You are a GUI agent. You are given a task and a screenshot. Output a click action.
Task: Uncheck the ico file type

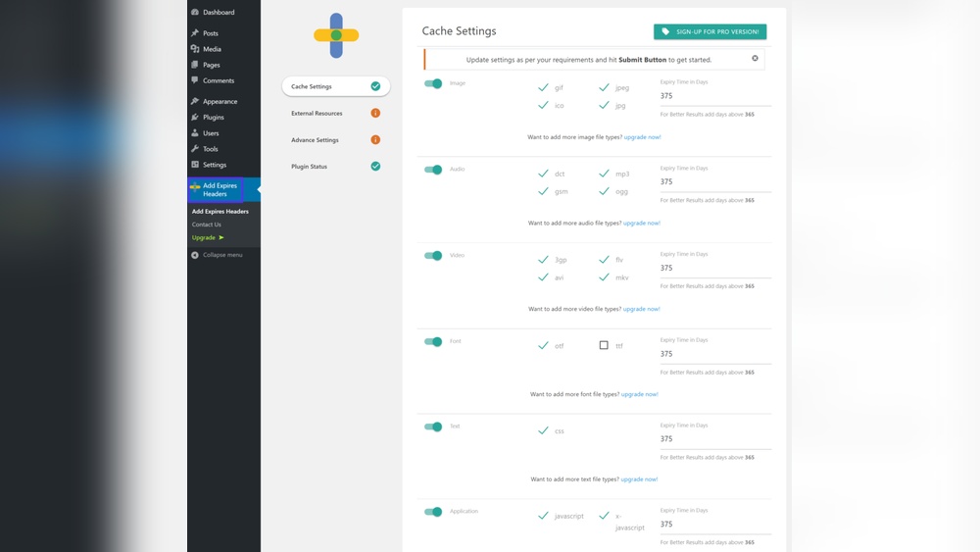coord(543,106)
